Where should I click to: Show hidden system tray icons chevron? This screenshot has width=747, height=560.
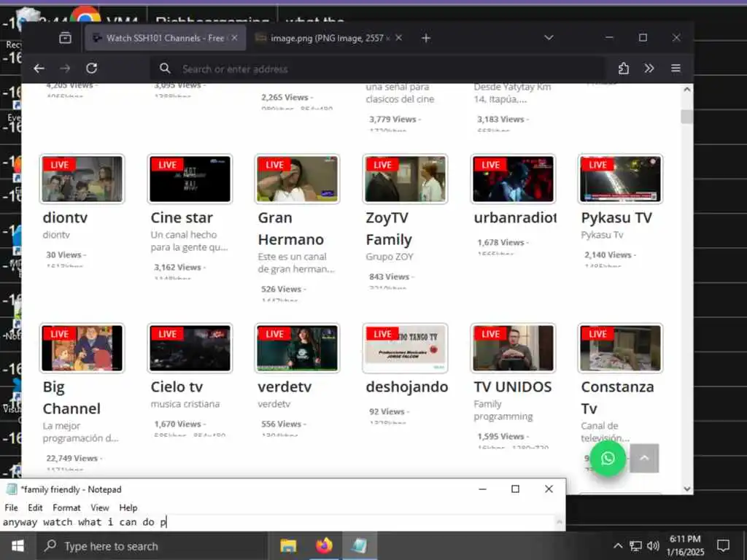tap(617, 545)
